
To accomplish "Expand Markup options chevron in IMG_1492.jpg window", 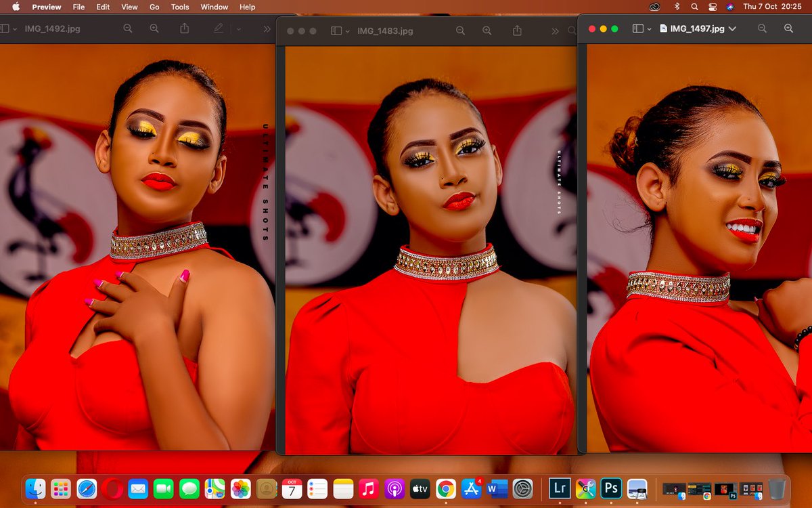I will point(238,29).
